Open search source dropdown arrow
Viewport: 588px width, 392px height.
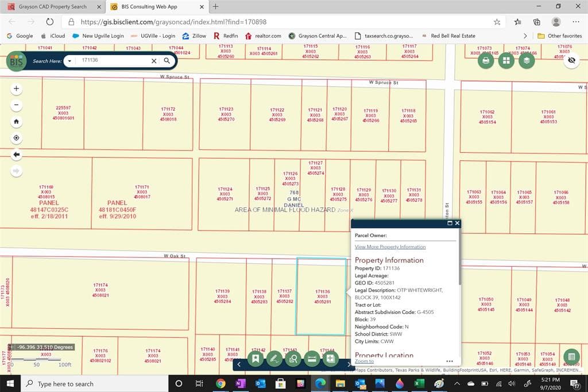click(x=69, y=61)
